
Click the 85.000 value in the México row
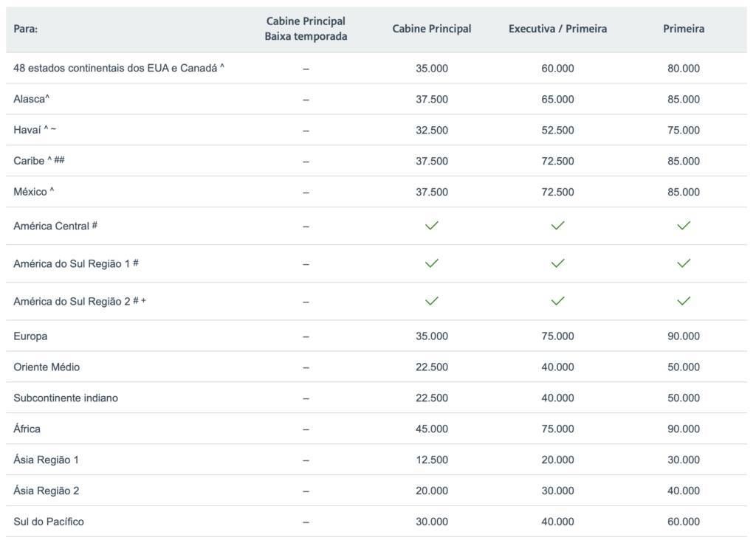coord(683,192)
